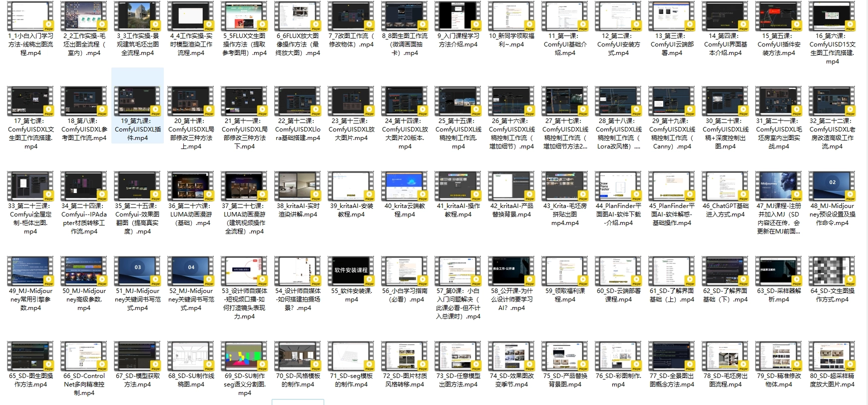Select file name "14_第四课：ComfyUI界面基本介绍.mp4"
This screenshot has width=868, height=405.
pyautogui.click(x=725, y=44)
